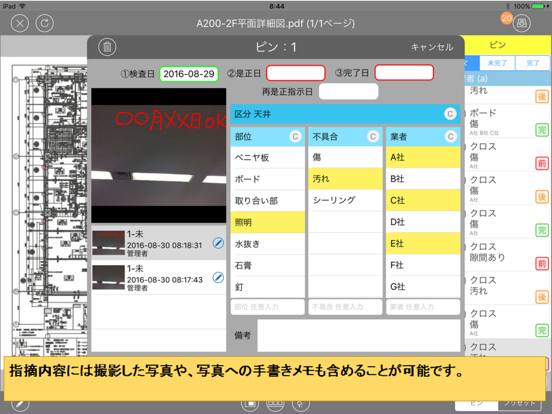This screenshot has width=552, height=414.
Task: Toggle C社 in 業者 list
Action: click(423, 200)
